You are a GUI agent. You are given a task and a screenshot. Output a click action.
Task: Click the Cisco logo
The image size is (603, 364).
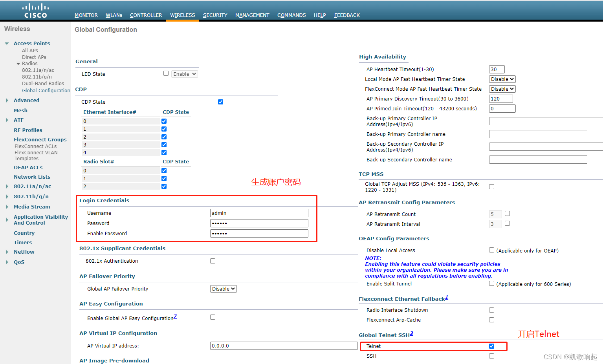[x=35, y=11]
